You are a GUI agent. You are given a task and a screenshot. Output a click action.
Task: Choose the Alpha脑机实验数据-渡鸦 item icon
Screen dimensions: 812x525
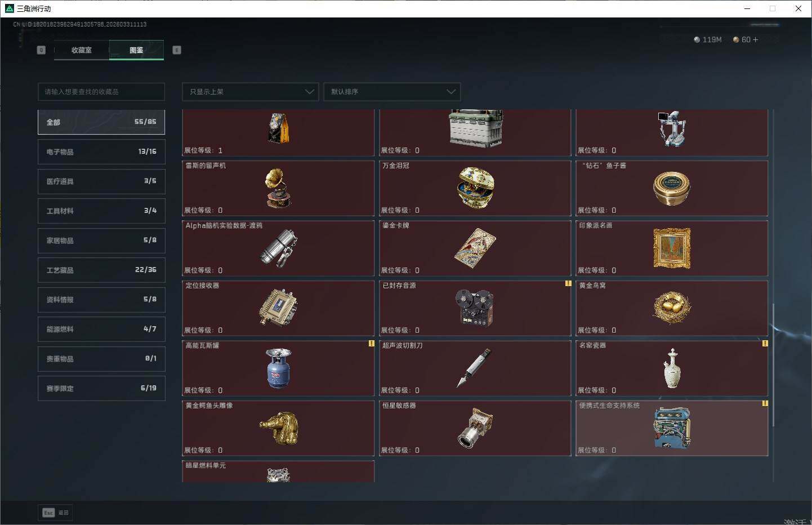tap(279, 248)
